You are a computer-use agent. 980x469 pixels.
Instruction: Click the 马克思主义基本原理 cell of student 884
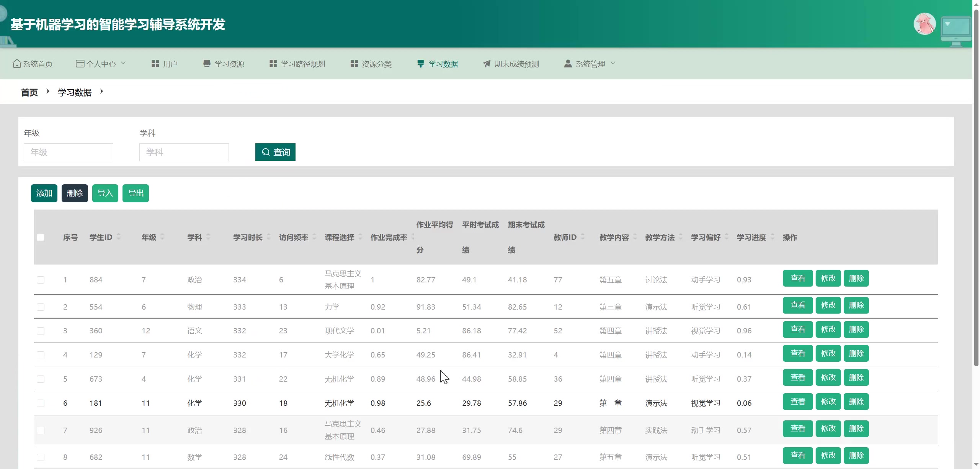[343, 280]
